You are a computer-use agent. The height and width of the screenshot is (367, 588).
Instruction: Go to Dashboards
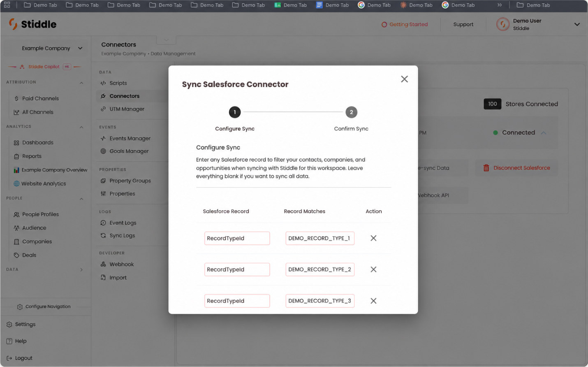pos(37,142)
